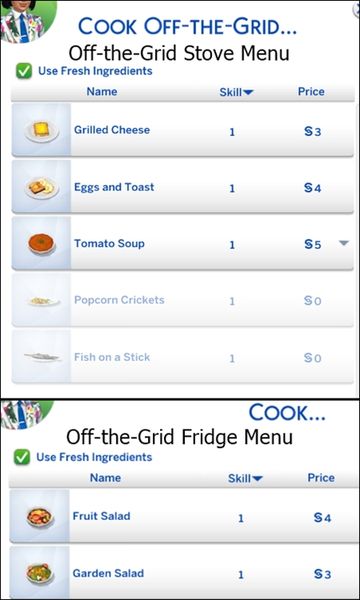Select the Fish on a Stick icon
Screen dimensions: 360x600
point(42,357)
